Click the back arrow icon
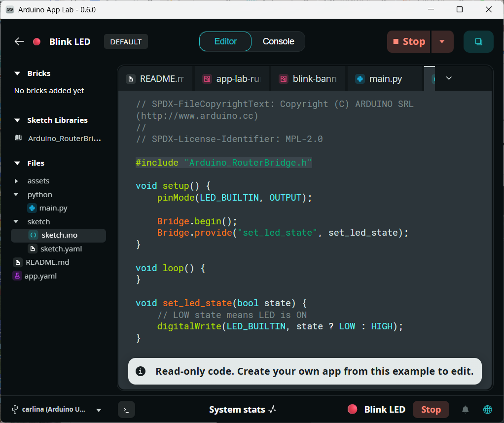The image size is (504, 423). (19, 42)
